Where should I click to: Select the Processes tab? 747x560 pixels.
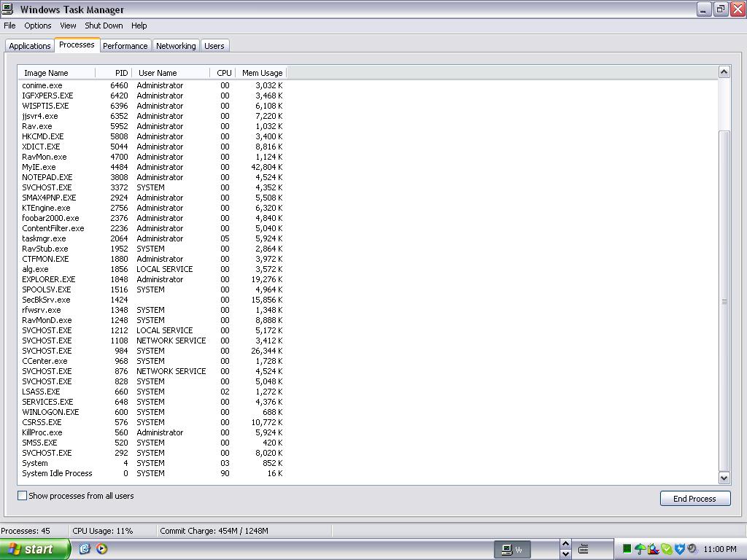(77, 44)
